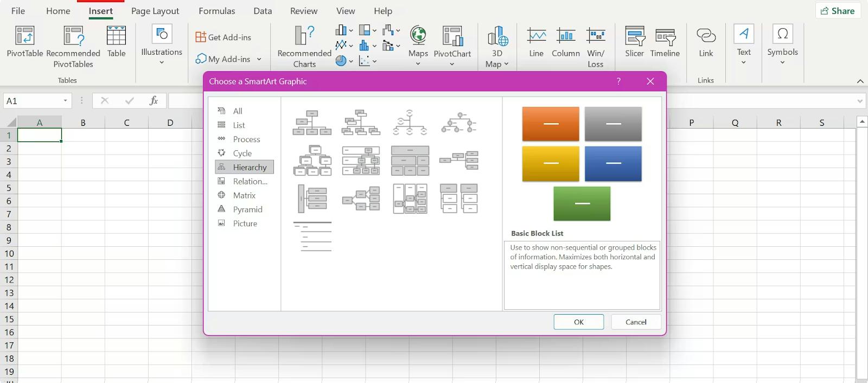Open the Text group menu
This screenshot has width=868, height=383.
[744, 45]
